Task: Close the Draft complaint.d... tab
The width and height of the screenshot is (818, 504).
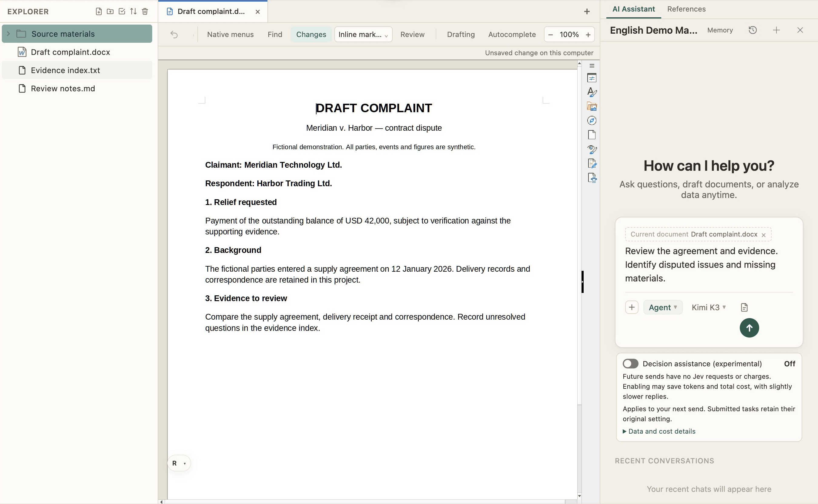Action: [x=258, y=12]
